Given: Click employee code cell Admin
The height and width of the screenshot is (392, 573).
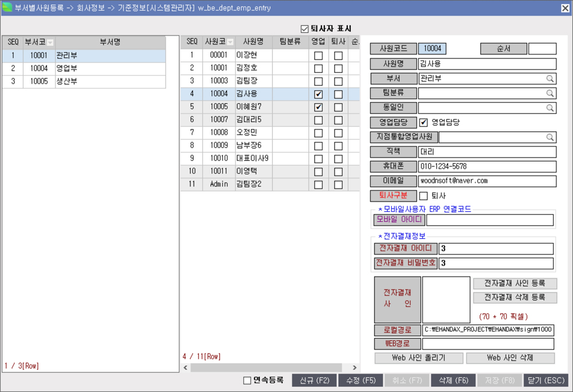Looking at the screenshot, I should [219, 185].
